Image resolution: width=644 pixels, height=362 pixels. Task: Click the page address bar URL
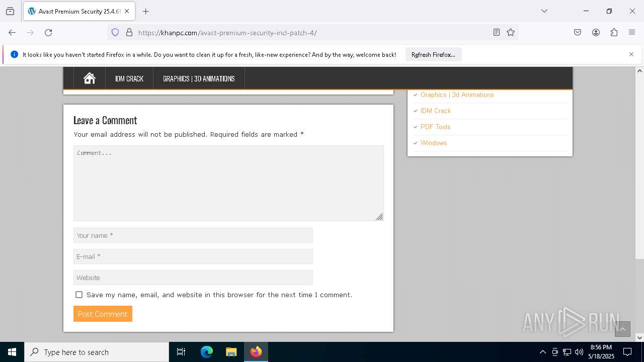[x=227, y=33]
